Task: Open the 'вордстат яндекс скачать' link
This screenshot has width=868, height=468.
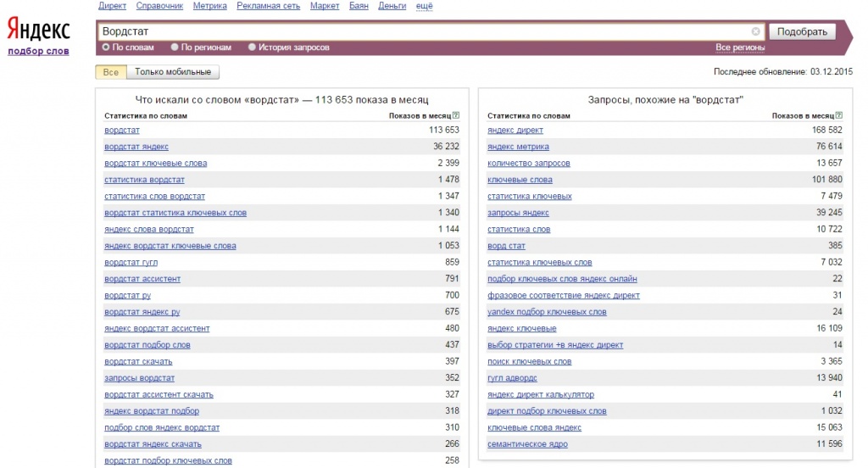Action: coord(153,444)
